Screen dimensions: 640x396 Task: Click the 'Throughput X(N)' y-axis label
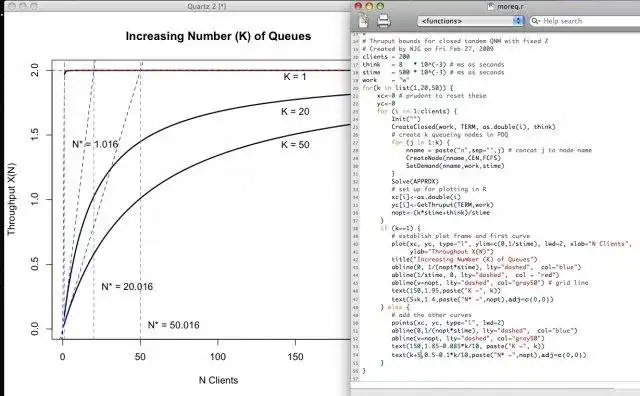[11, 199]
